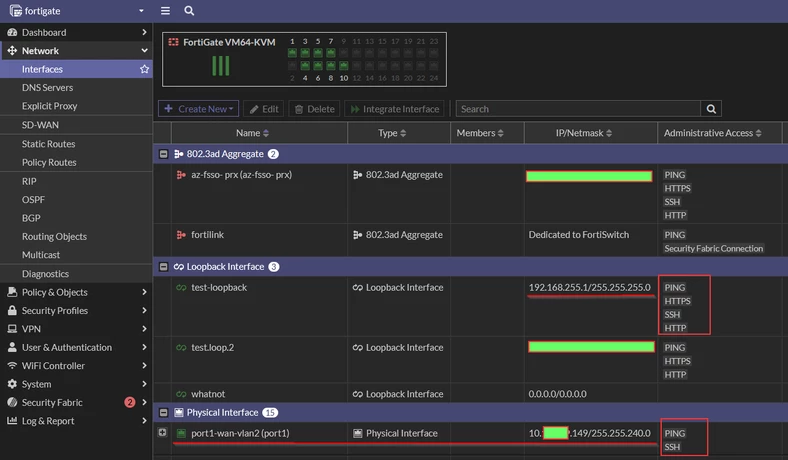Expand the System menu chevron
Image resolution: width=788 pixels, height=460 pixels.
(x=144, y=384)
